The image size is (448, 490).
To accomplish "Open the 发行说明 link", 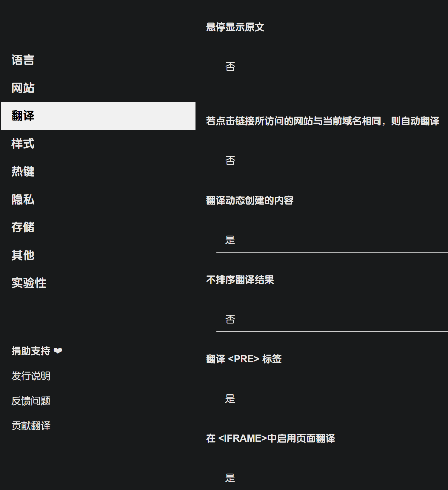I will (x=31, y=376).
